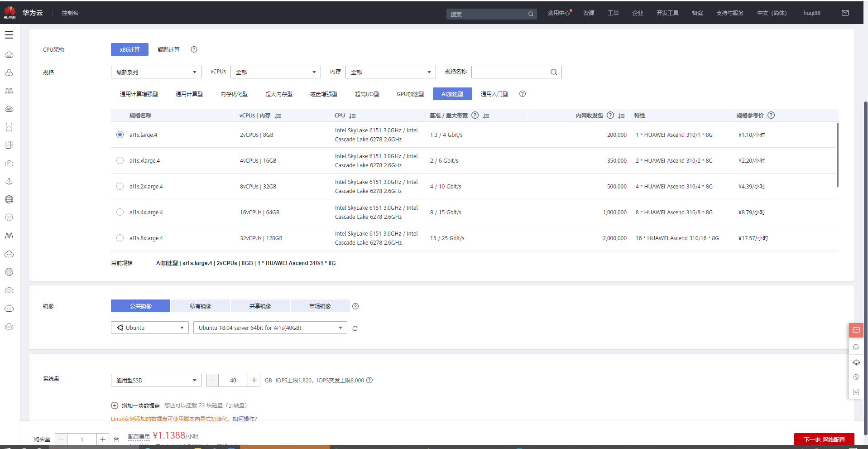Click the 规格名称 search input field
This screenshot has width=868, height=449.
[x=517, y=72]
